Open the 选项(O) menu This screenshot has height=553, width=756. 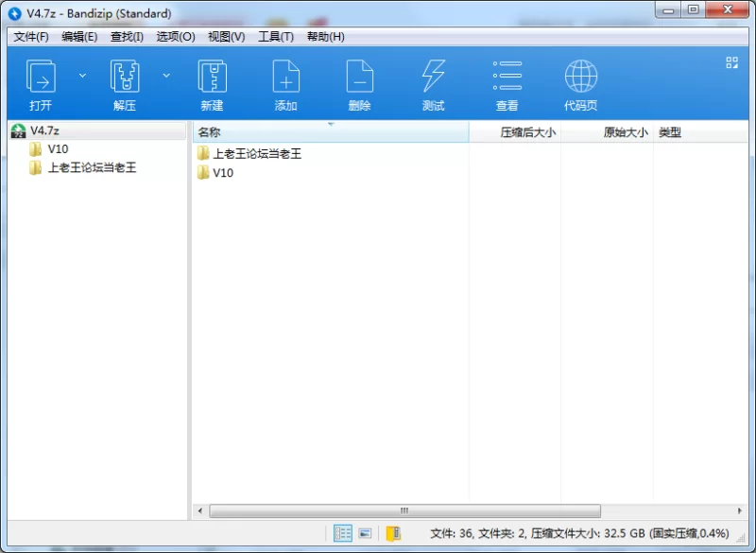click(x=176, y=37)
